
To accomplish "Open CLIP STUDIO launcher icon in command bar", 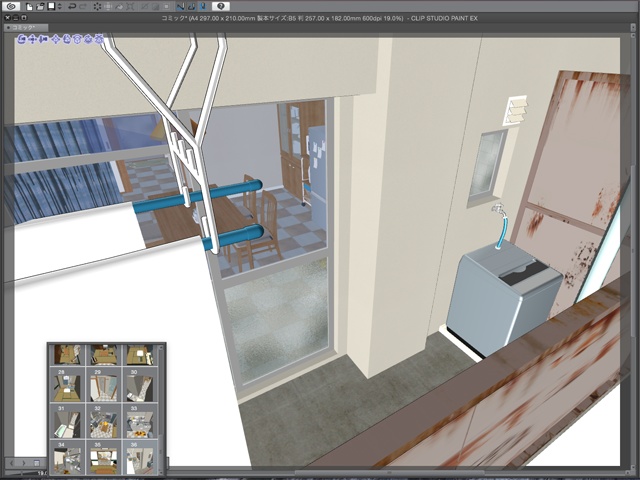I will click(11, 6).
